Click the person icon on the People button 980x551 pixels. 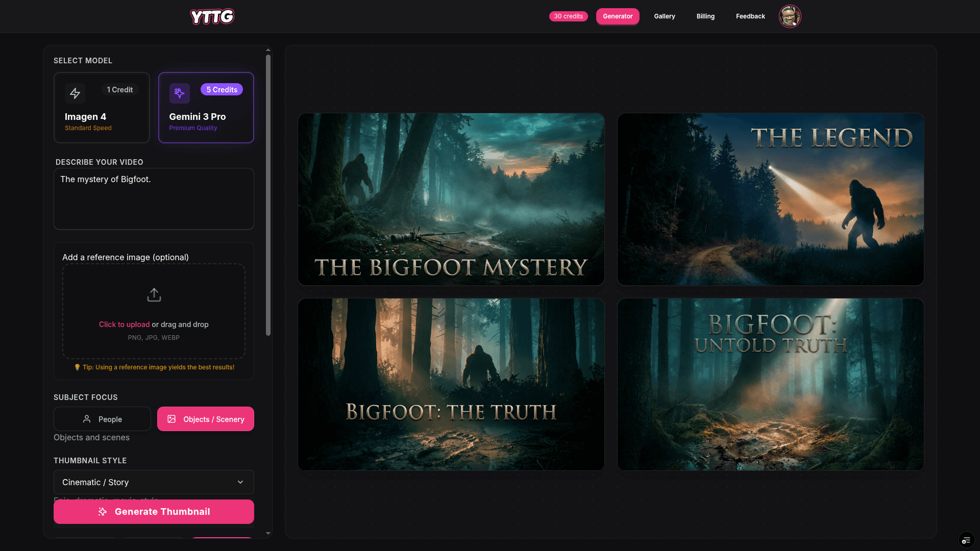[x=87, y=419]
